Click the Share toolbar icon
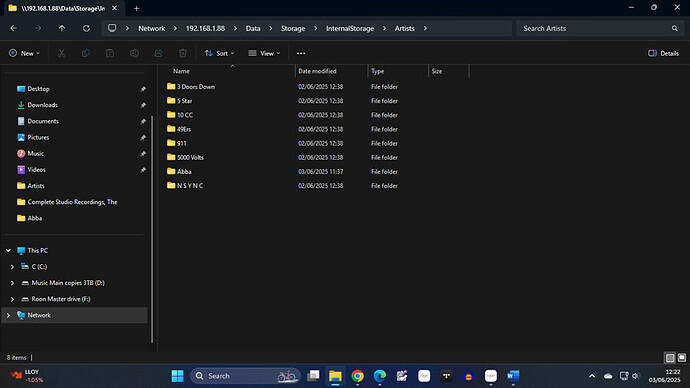This screenshot has height=388, width=690. coord(158,53)
